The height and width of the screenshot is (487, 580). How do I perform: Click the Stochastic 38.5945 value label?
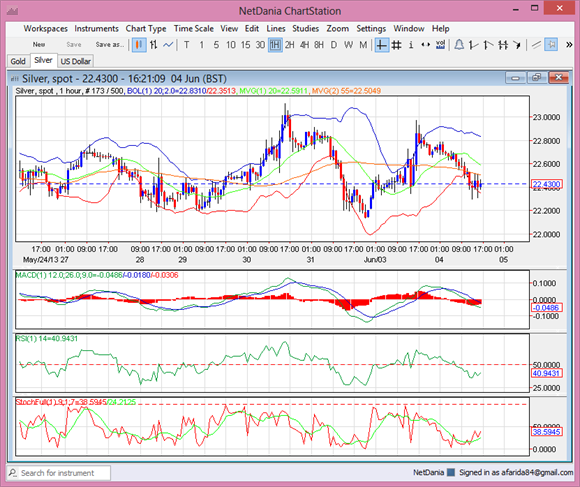pos(546,432)
